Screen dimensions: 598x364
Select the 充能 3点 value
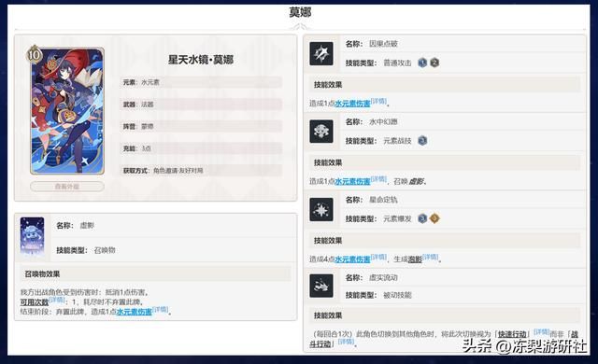pos(146,148)
